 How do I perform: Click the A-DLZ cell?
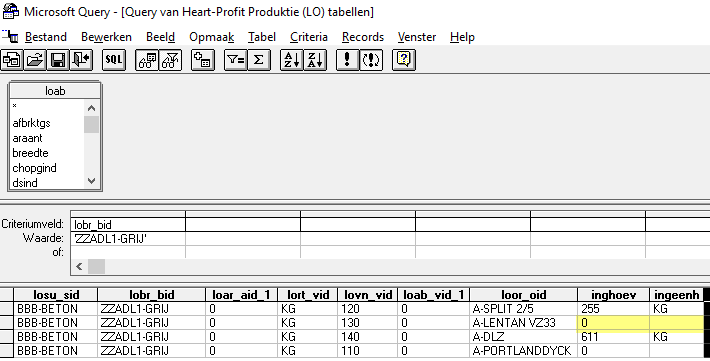click(x=523, y=337)
